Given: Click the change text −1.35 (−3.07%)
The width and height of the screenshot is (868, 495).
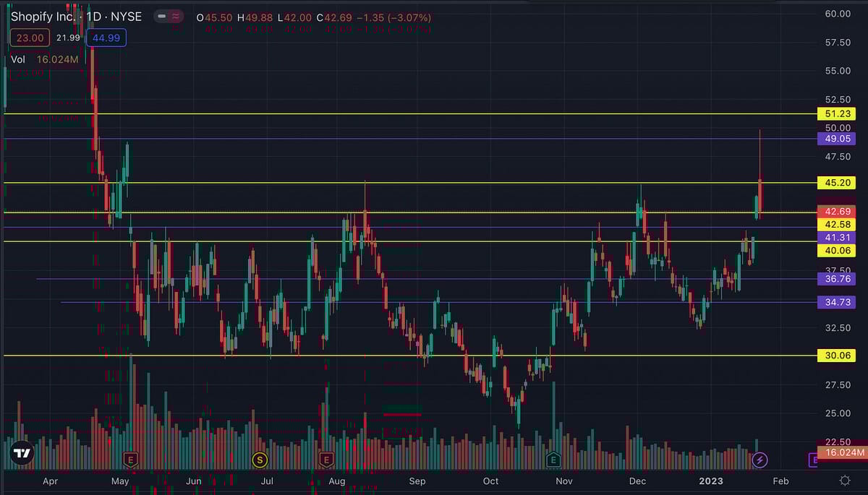Looking at the screenshot, I should (x=395, y=17).
